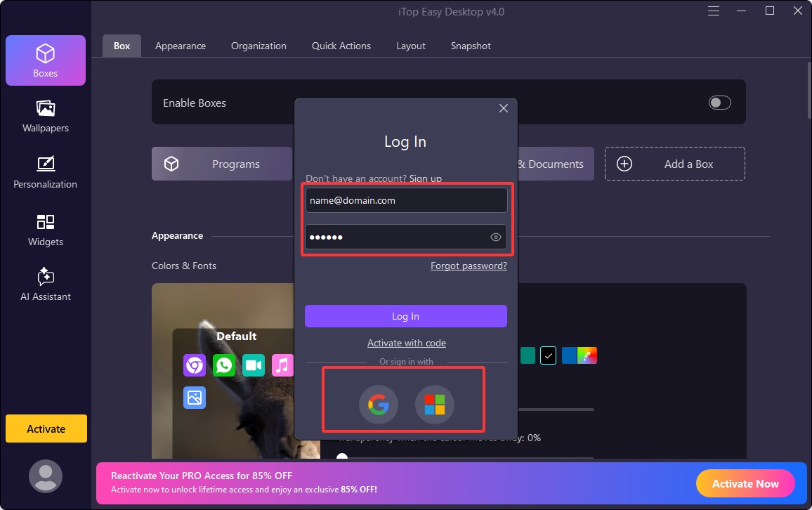Viewport: 812px width, 510px height.
Task: Click the email address input field
Action: [x=406, y=200]
